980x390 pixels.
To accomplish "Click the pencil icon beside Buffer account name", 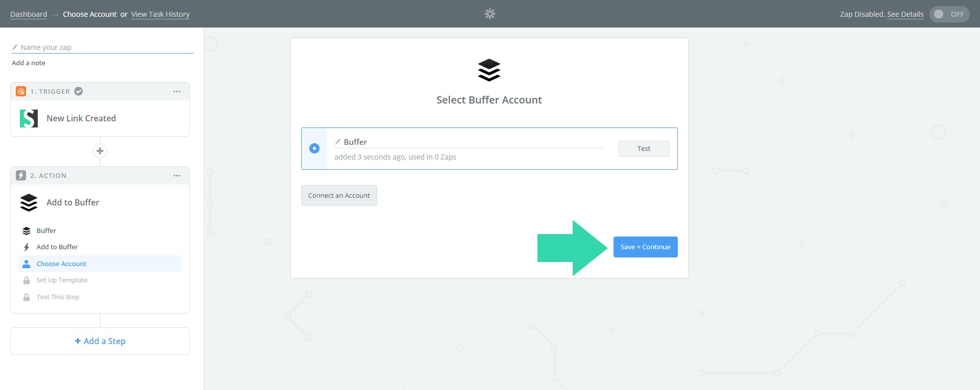I will 337,142.
